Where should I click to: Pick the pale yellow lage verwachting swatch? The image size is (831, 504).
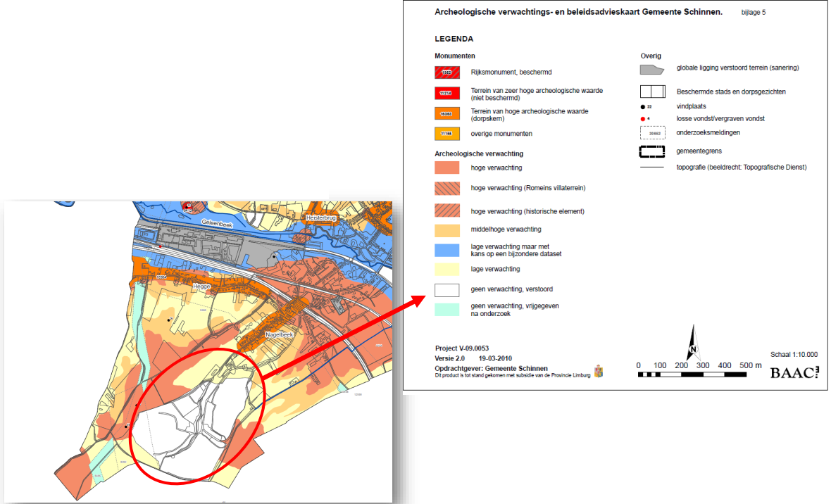click(x=447, y=269)
